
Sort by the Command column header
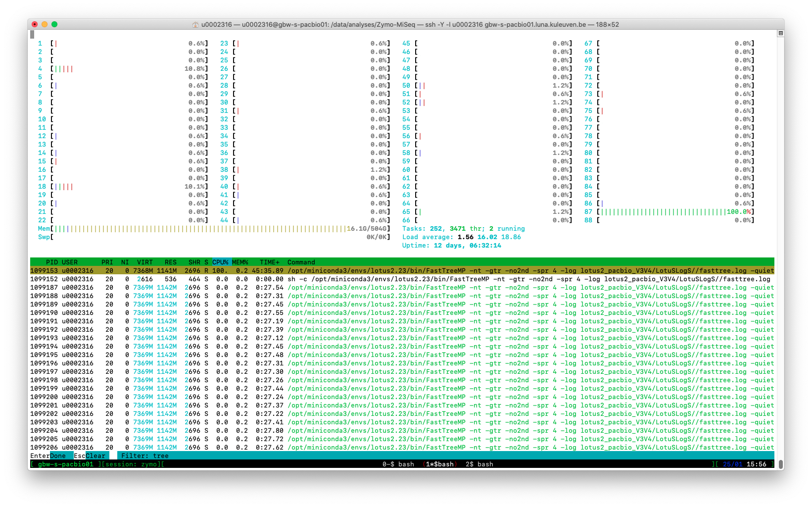tap(301, 262)
